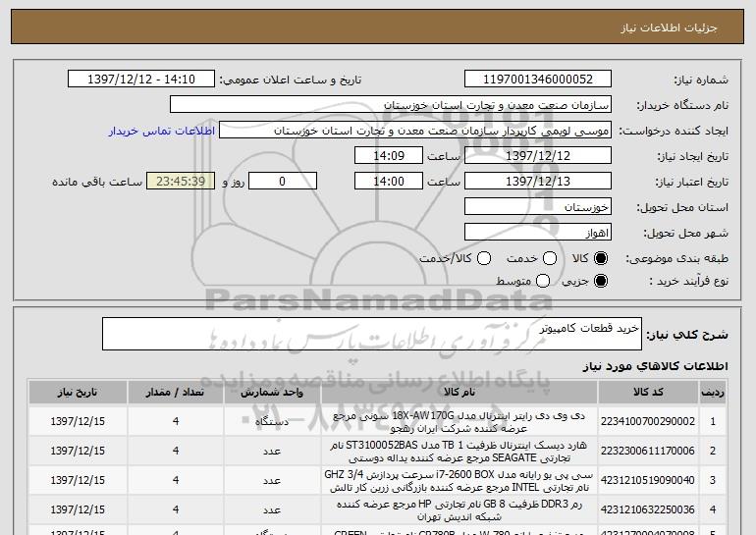Click the creation date field 1397/12/12
Viewport: 756px width, 535px height.
pyautogui.click(x=538, y=156)
